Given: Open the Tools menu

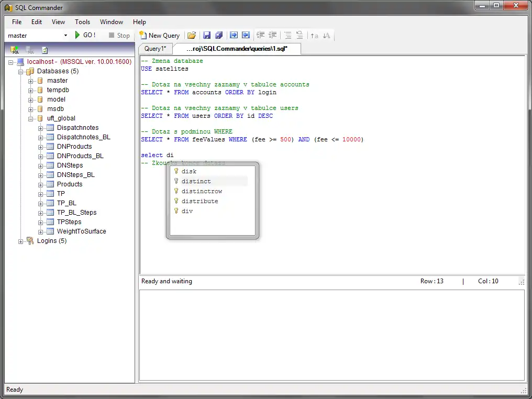Looking at the screenshot, I should click(82, 22).
